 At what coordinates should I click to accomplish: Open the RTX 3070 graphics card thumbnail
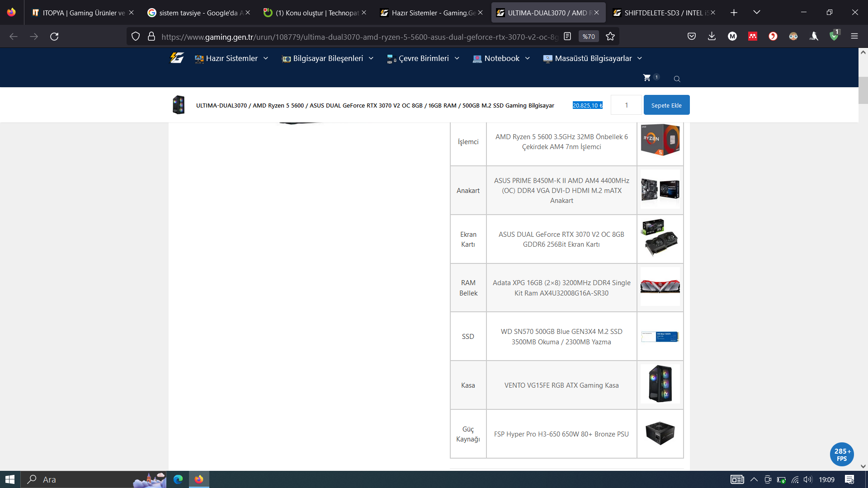pos(660,238)
